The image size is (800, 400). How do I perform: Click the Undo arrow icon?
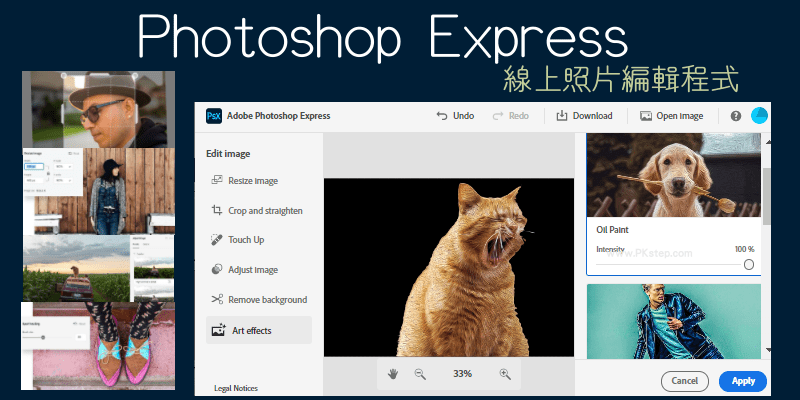(x=442, y=116)
